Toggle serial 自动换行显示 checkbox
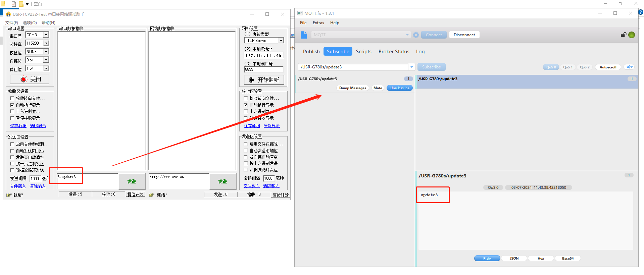Image resolution: width=644 pixels, height=275 pixels. (12, 105)
